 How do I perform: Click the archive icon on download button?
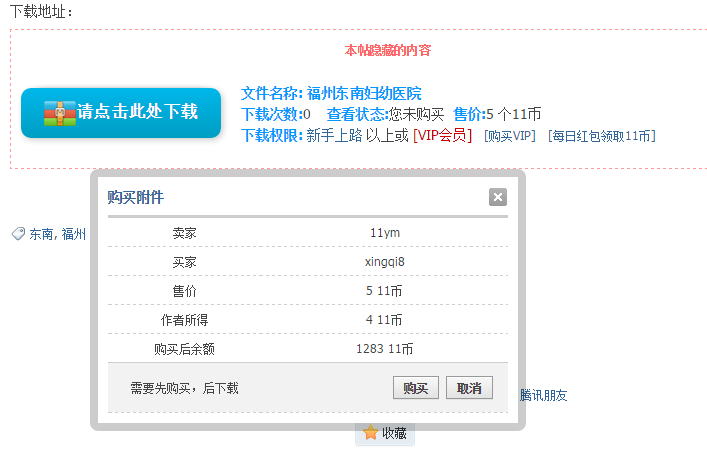(x=60, y=113)
